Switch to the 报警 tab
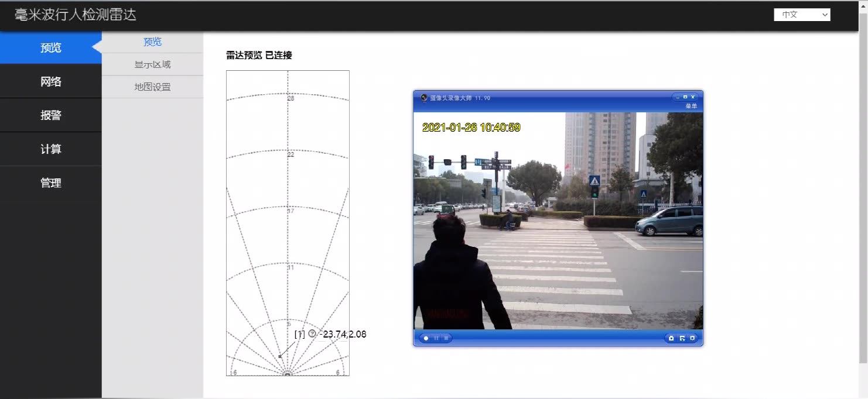 pos(50,115)
